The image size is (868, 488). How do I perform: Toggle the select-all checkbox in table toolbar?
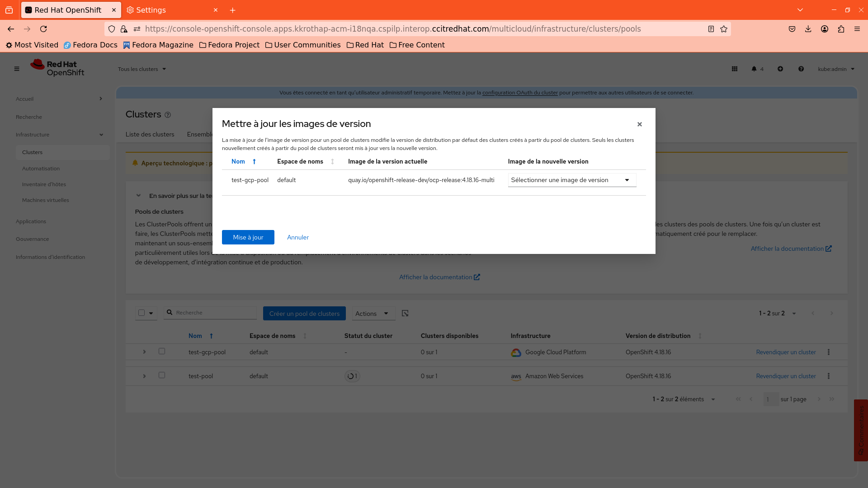click(142, 313)
